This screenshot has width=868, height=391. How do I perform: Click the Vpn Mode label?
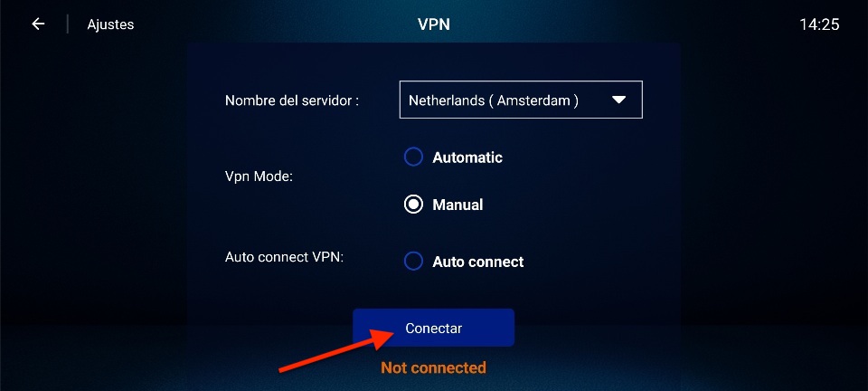[259, 177]
